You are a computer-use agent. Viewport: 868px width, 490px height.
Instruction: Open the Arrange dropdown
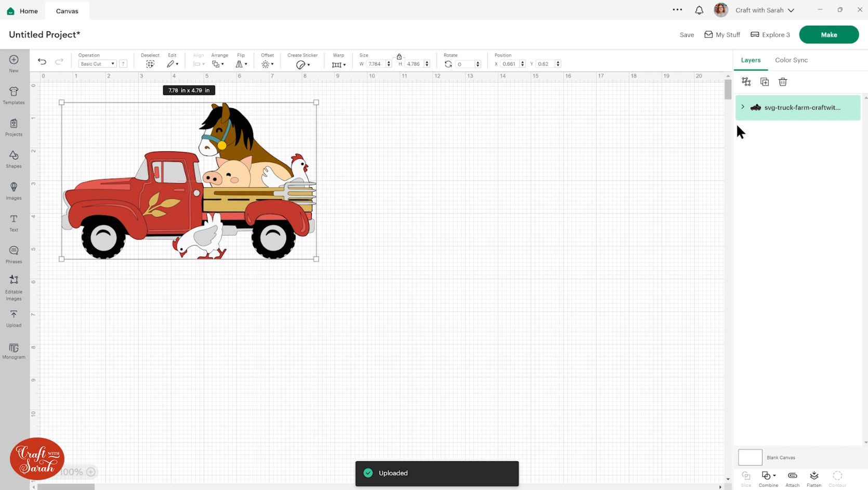(218, 64)
